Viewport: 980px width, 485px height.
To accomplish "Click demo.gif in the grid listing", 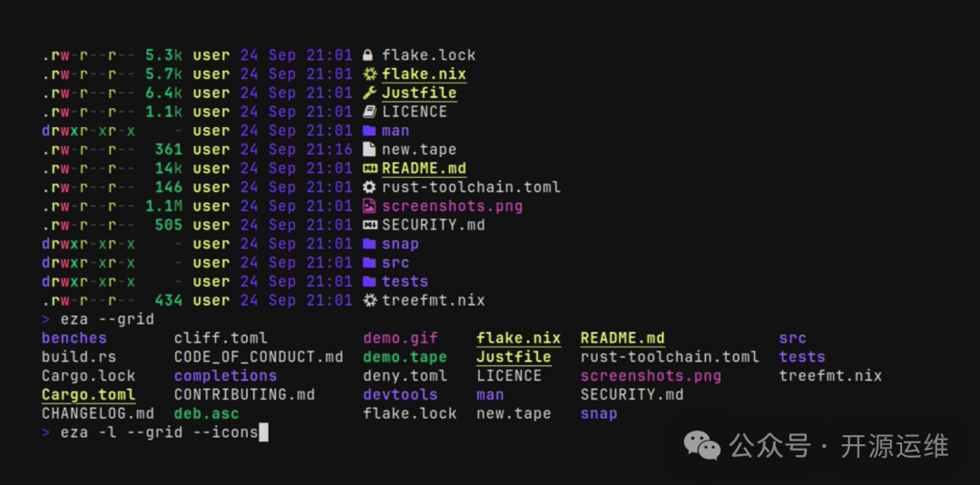I will (x=400, y=338).
